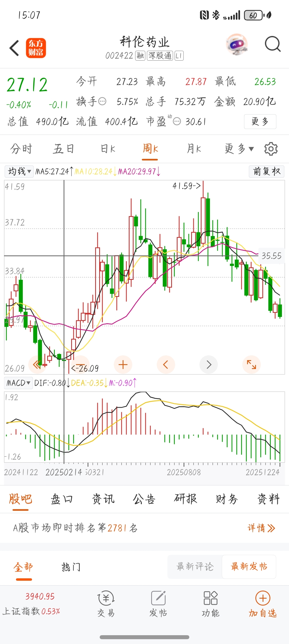Switch the 前复权 adjustment selector
Image resolution: width=289 pixels, height=644 pixels.
pyautogui.click(x=267, y=171)
